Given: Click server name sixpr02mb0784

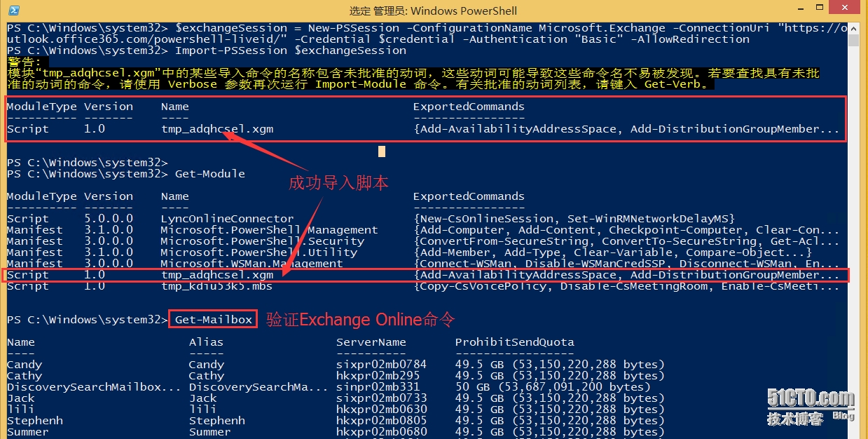Looking at the screenshot, I should tap(381, 365).
